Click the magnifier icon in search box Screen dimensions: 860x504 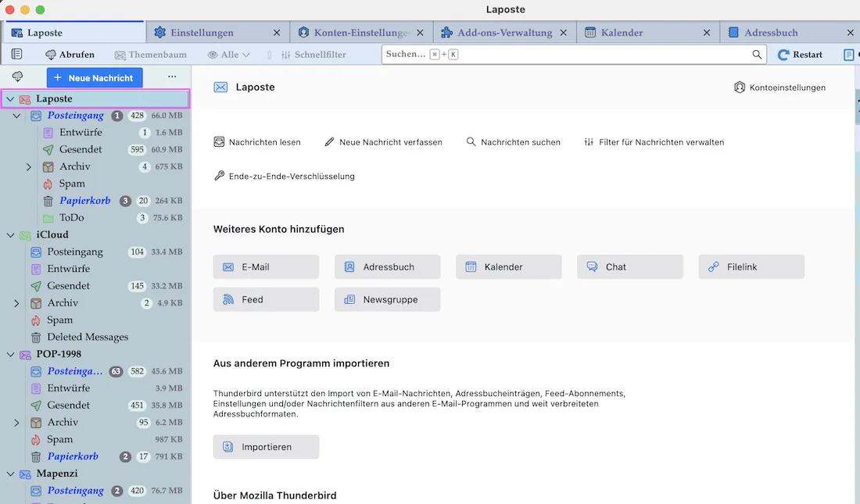[x=757, y=54]
